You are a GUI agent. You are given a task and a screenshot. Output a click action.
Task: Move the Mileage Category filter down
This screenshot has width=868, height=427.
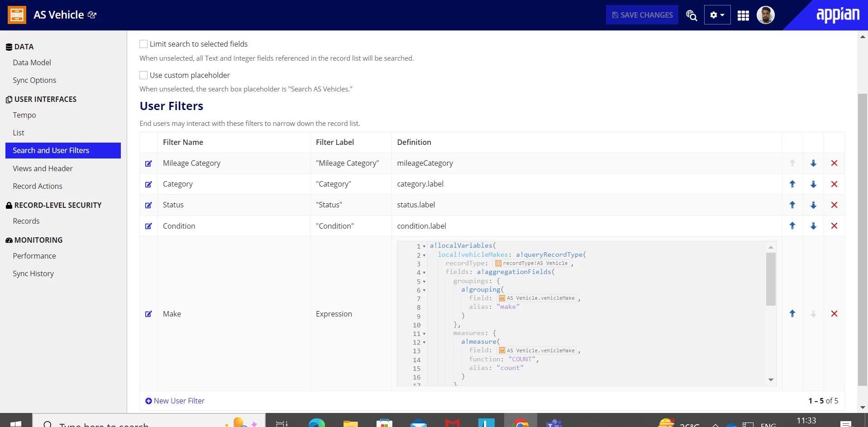click(x=813, y=163)
